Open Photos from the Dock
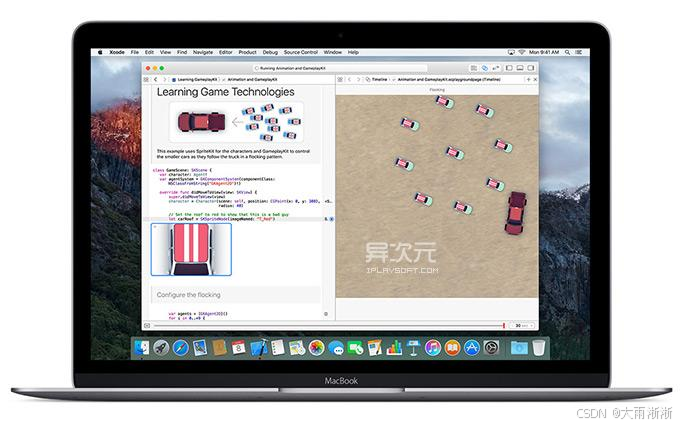The image size is (680, 427). (317, 348)
